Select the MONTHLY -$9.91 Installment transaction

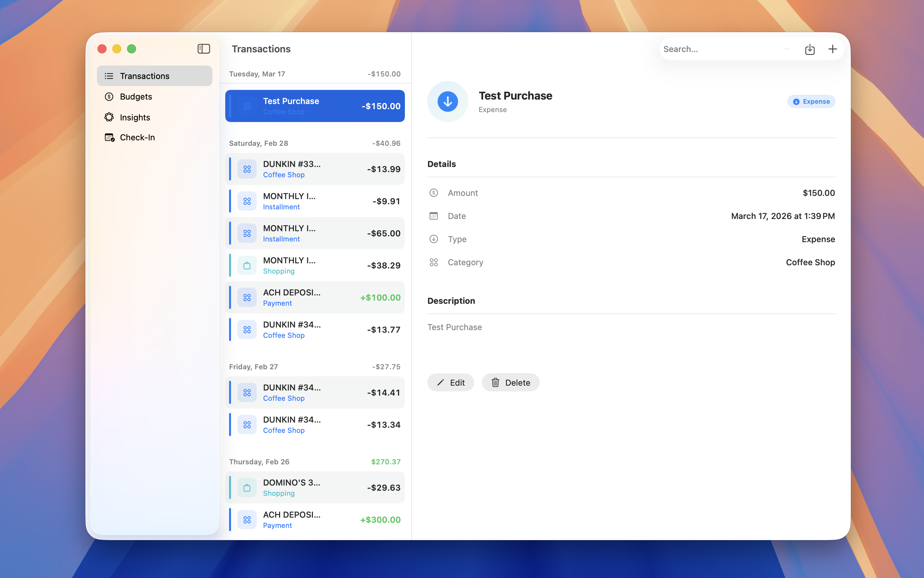[315, 201]
